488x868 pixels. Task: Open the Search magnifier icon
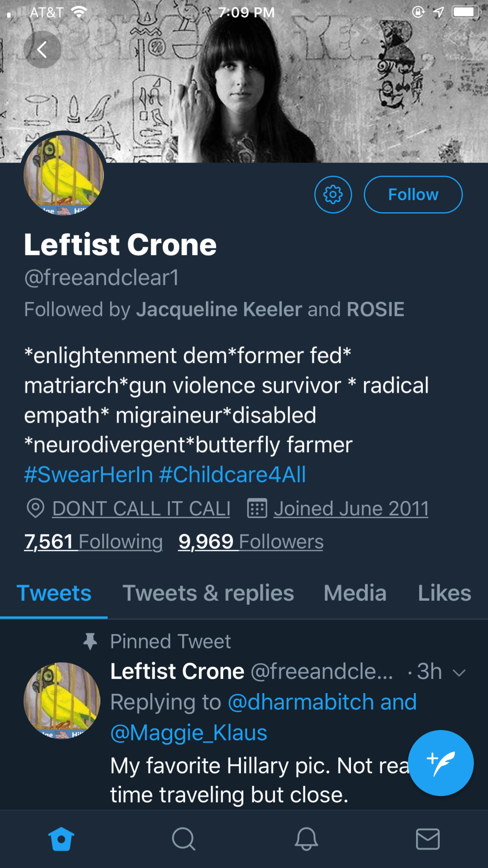click(183, 839)
